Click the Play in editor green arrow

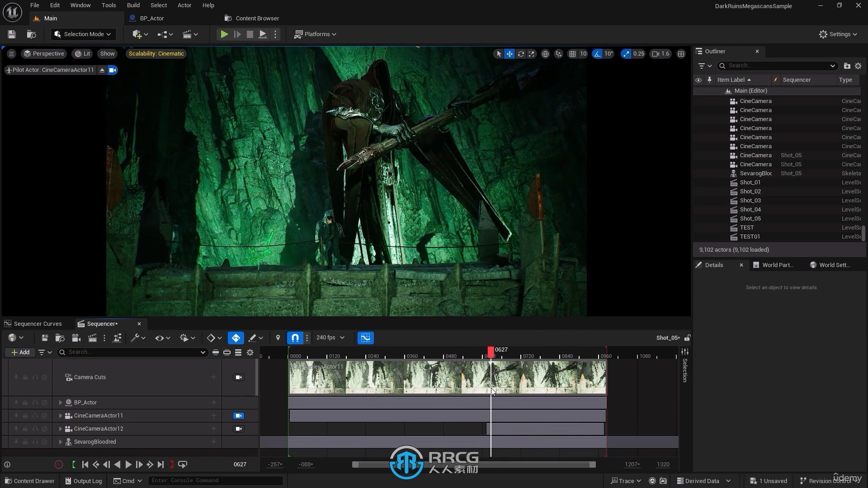coord(224,34)
